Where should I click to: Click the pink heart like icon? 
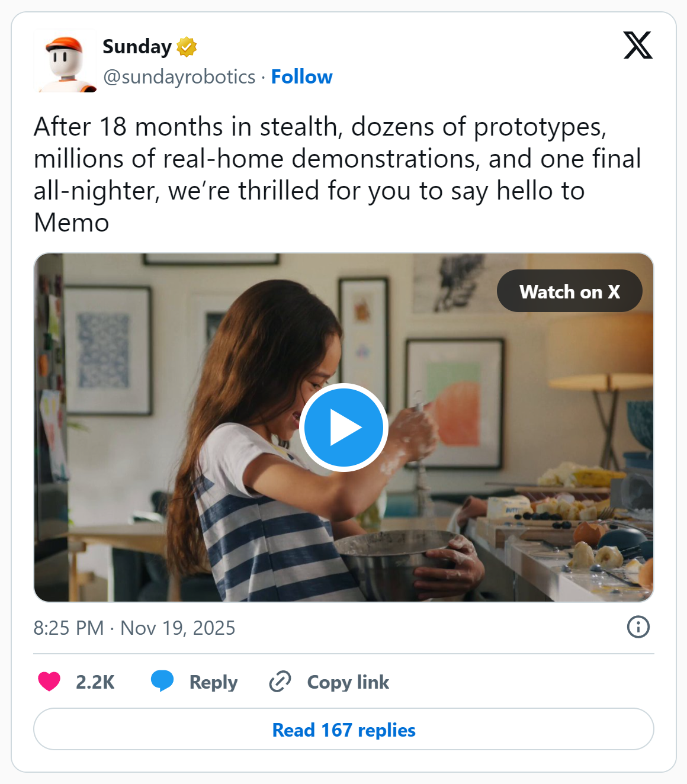click(x=49, y=682)
